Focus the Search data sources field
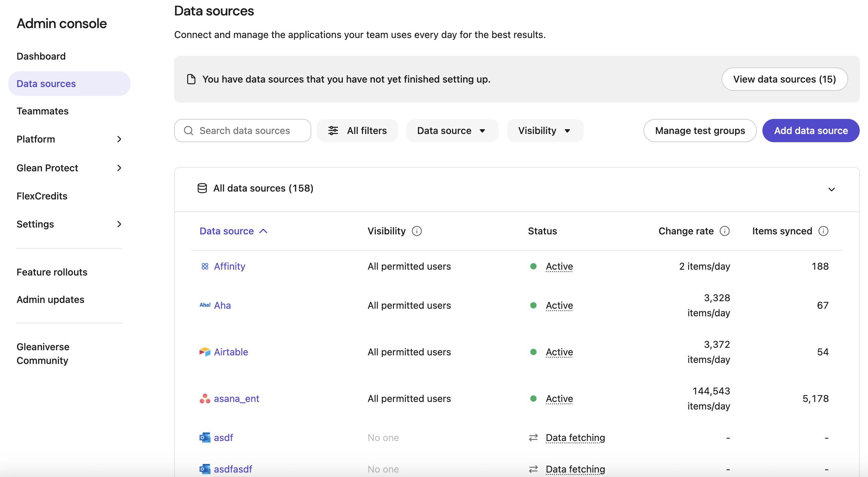The image size is (868, 477). tap(243, 131)
